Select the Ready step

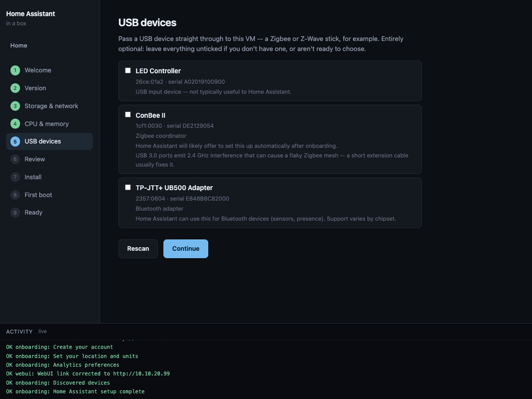coord(49,212)
